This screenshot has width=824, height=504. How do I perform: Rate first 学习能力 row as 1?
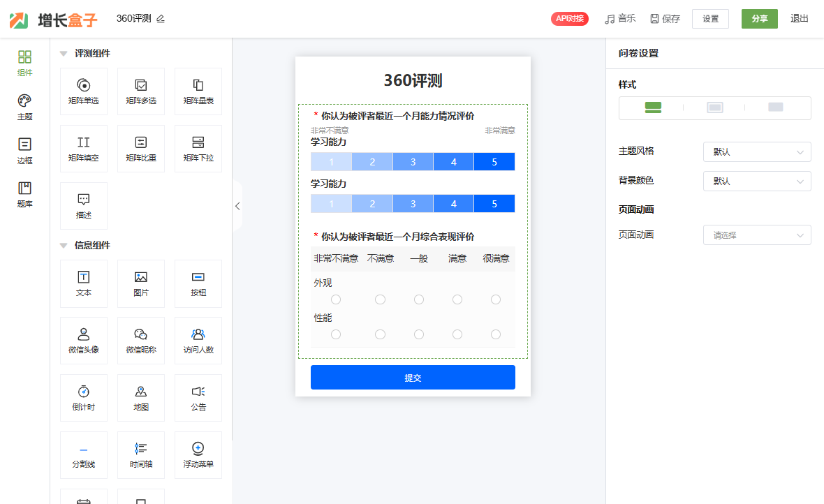331,162
